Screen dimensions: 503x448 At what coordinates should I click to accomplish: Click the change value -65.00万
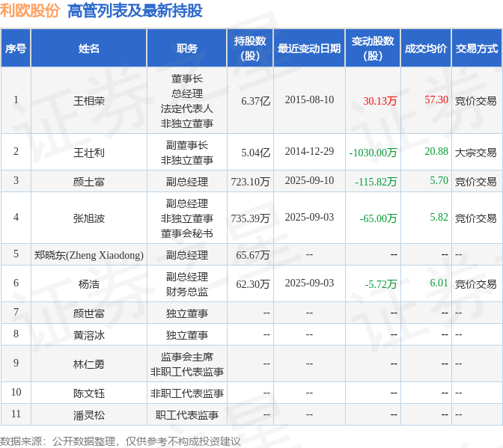point(378,218)
